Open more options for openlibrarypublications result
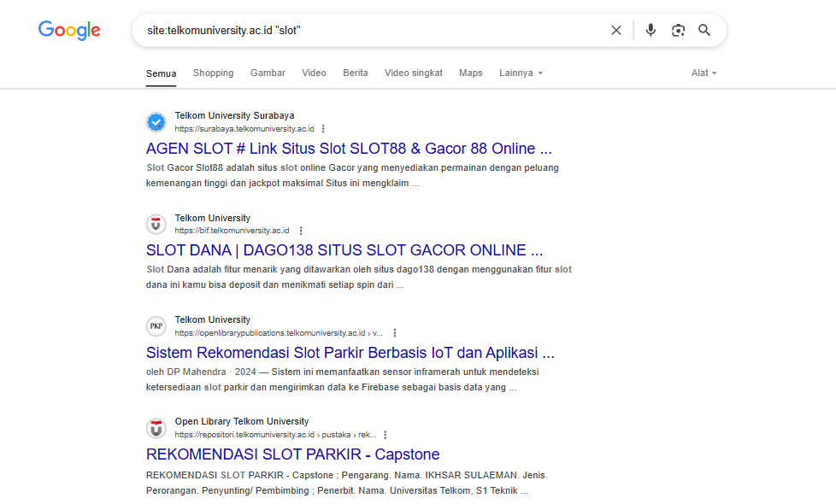This screenshot has height=504, width=836. tap(395, 333)
